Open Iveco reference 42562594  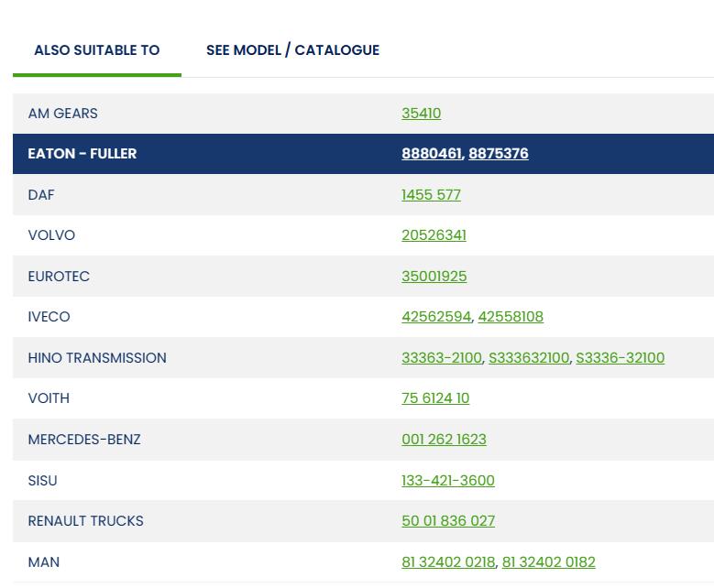click(x=436, y=317)
